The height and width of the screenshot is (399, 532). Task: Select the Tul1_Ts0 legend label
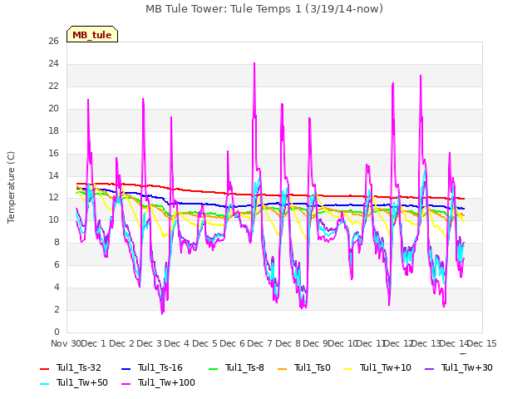313,367
